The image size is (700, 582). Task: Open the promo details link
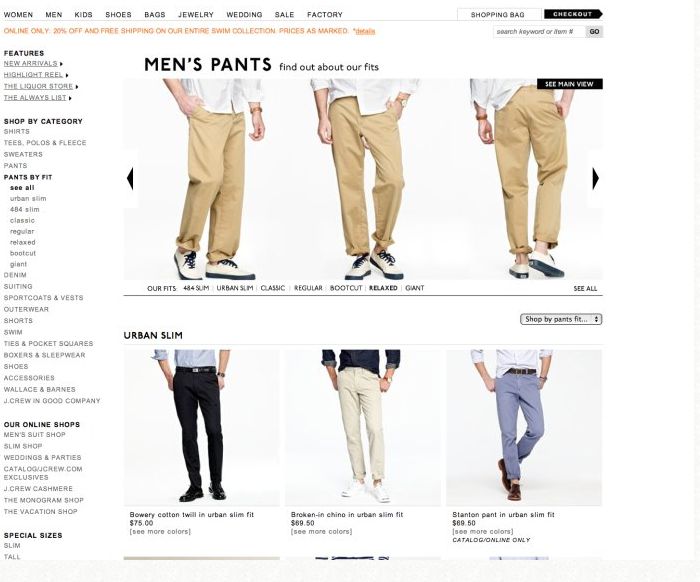(x=365, y=31)
